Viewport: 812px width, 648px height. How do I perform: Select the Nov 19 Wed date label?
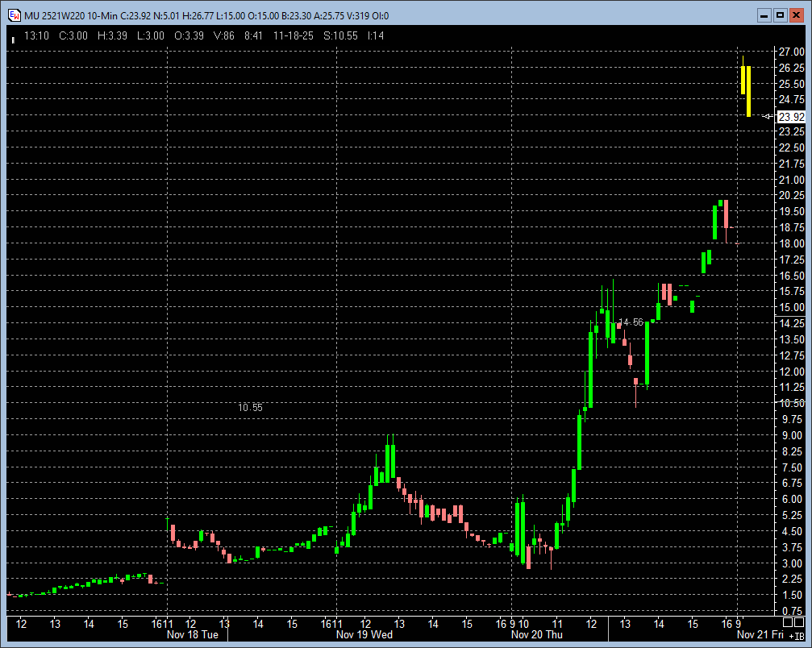tap(364, 635)
